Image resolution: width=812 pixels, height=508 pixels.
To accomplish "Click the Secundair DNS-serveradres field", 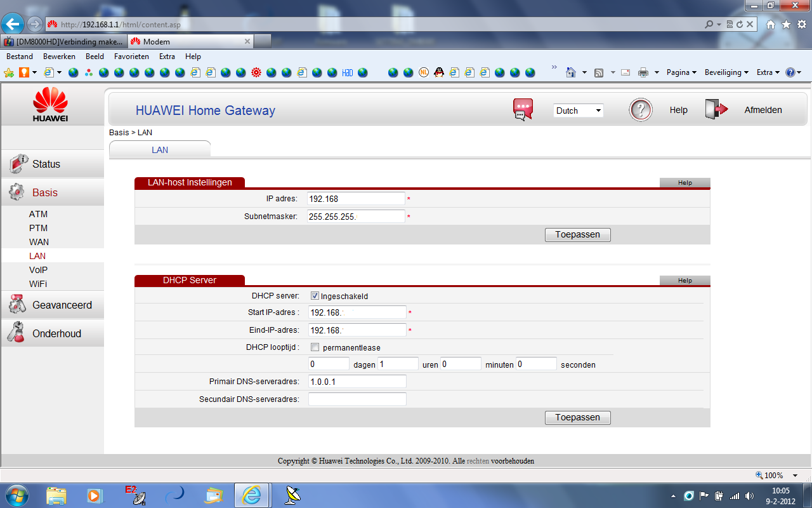I will point(357,399).
